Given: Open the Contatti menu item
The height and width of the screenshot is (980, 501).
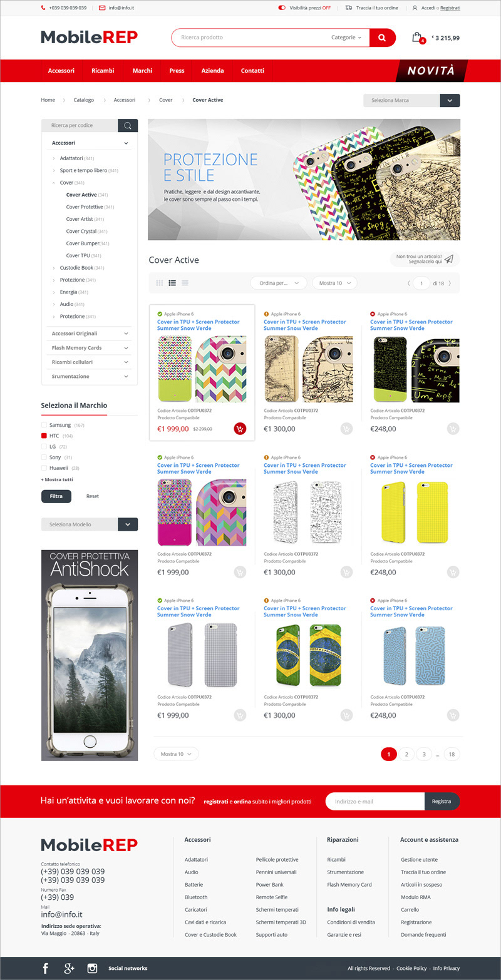Looking at the screenshot, I should point(252,71).
